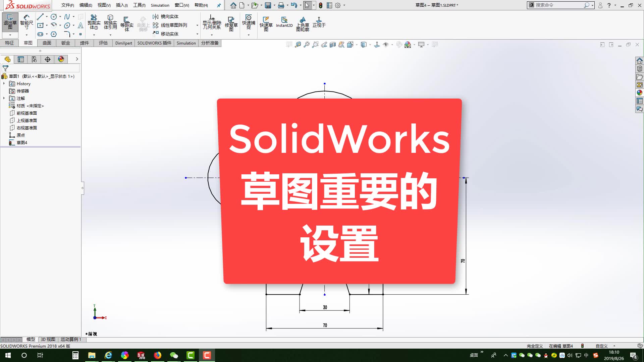Click the 3D 视图 bottom tab
This screenshot has width=644, height=362.
[48, 339]
